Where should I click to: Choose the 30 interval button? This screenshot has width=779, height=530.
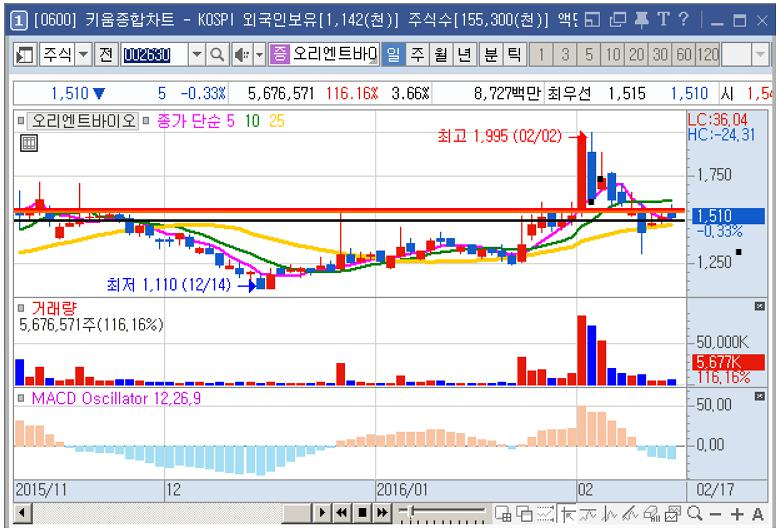pos(660,54)
